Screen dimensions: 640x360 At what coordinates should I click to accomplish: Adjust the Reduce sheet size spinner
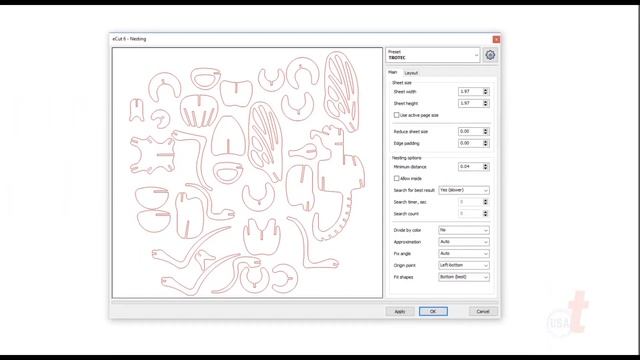click(486, 131)
